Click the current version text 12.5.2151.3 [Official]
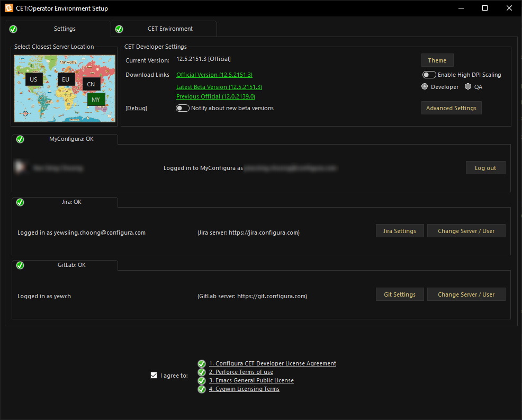The image size is (522, 420). pos(203,59)
